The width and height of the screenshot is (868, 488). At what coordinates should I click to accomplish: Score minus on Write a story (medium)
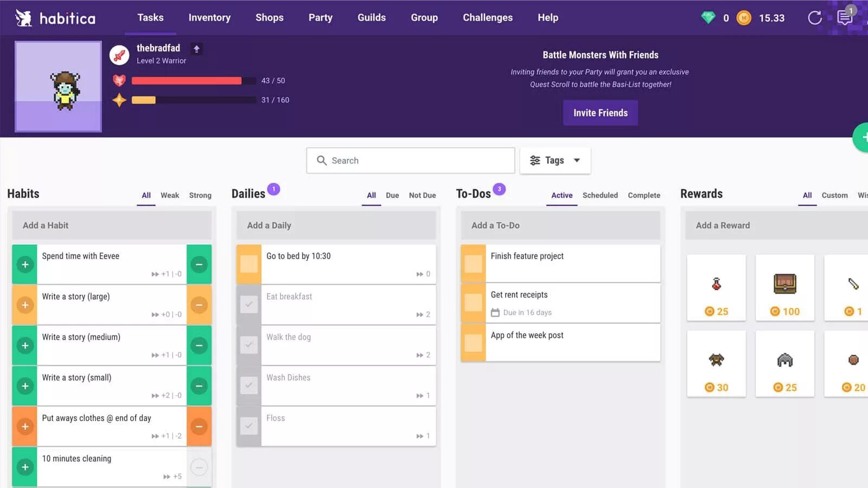pos(199,345)
